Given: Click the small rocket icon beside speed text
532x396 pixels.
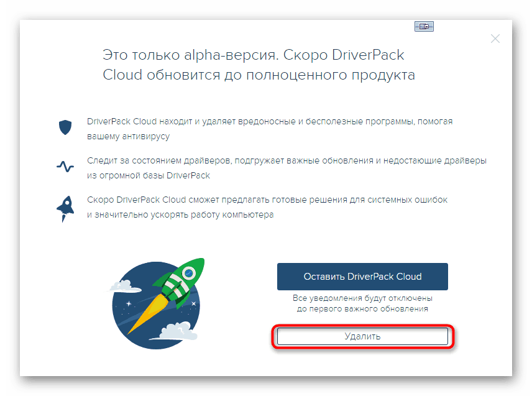Looking at the screenshot, I should click(x=65, y=209).
